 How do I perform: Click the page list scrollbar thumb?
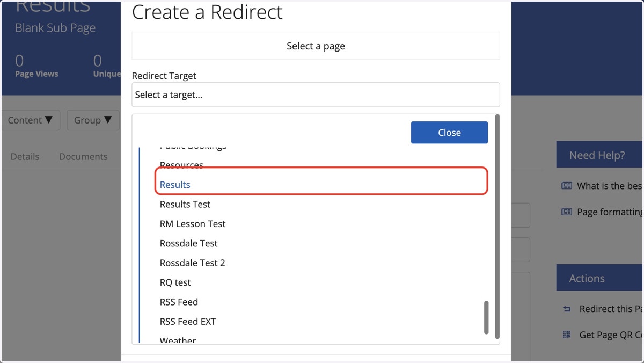pyautogui.click(x=486, y=317)
